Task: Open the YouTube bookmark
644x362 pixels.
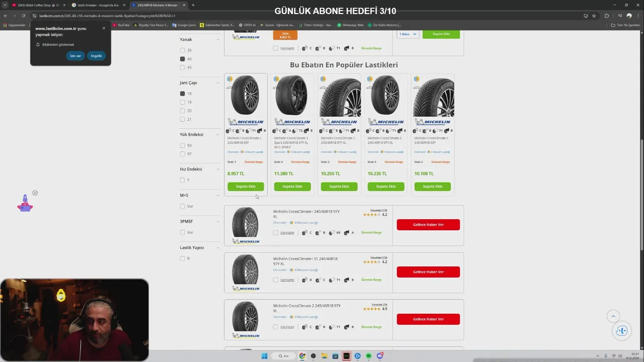Action: 121,25
